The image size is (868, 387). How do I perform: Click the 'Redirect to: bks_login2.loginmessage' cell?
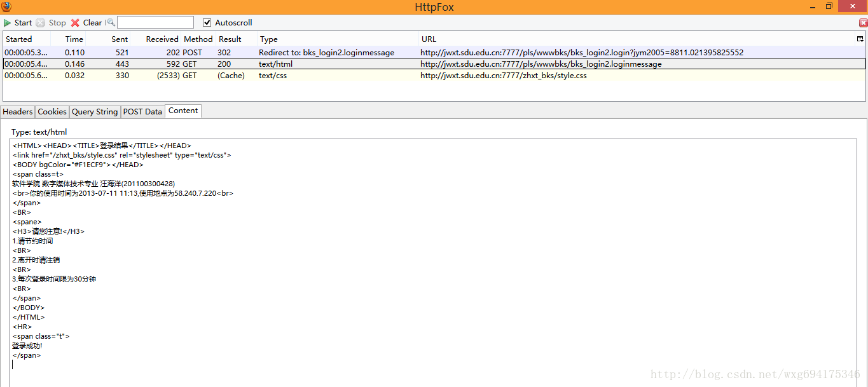326,53
